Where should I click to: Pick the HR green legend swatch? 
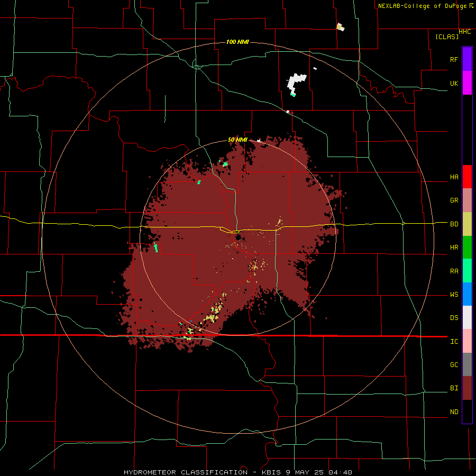click(467, 248)
